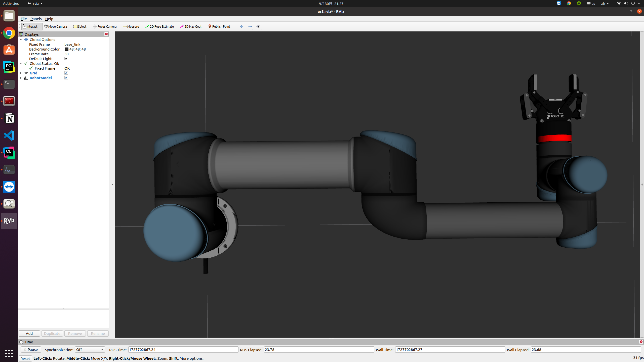Choose the Select tool
This screenshot has width=644, height=362.
[x=80, y=26]
